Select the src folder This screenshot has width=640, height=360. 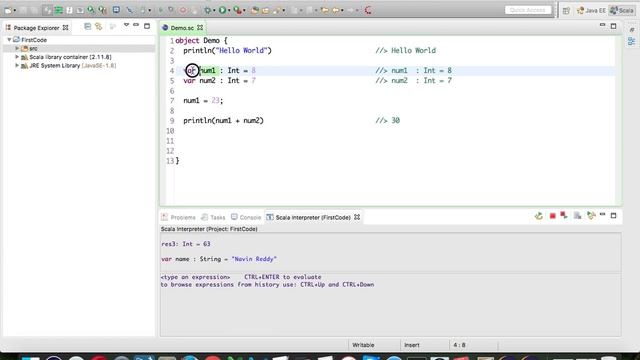(x=33, y=49)
